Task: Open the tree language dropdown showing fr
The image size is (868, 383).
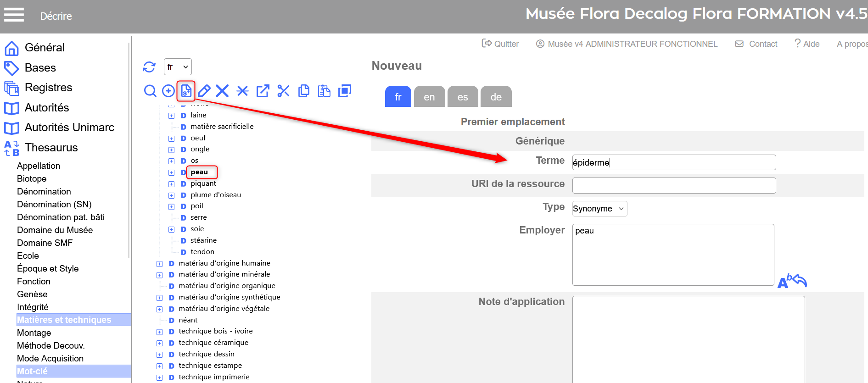Action: tap(178, 67)
